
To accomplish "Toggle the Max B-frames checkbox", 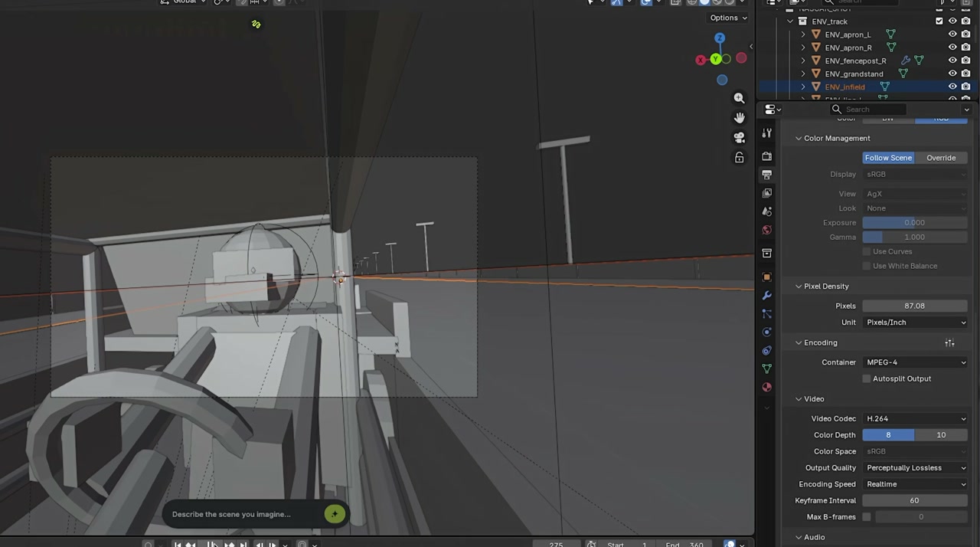I will point(867,517).
